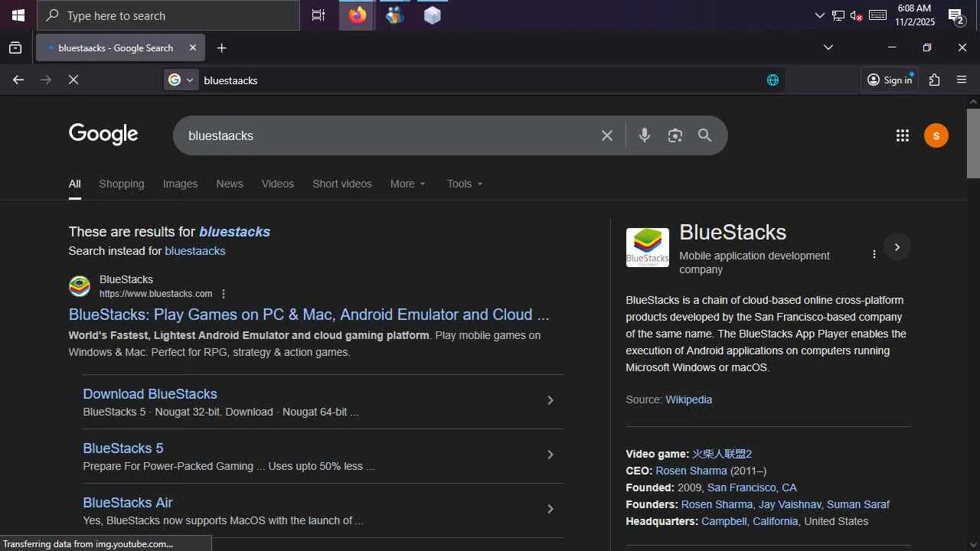Close the bluestaacks Google Search tab
This screenshot has height=551, width=980.
click(x=193, y=47)
